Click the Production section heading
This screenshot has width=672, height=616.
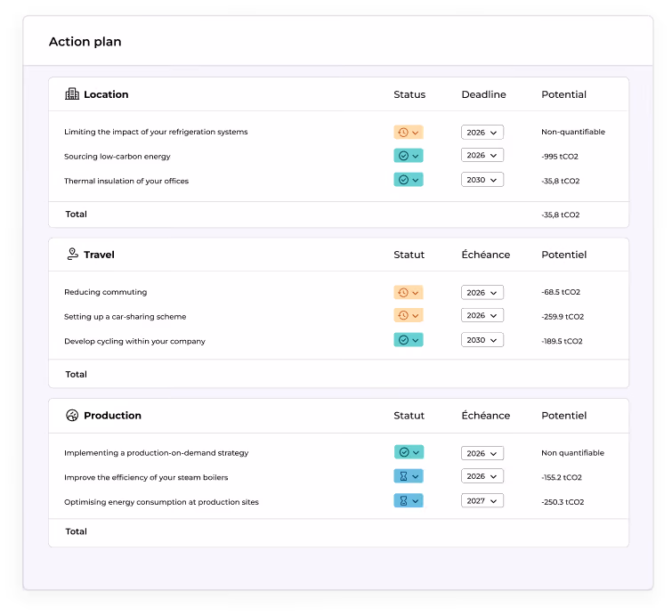point(112,416)
